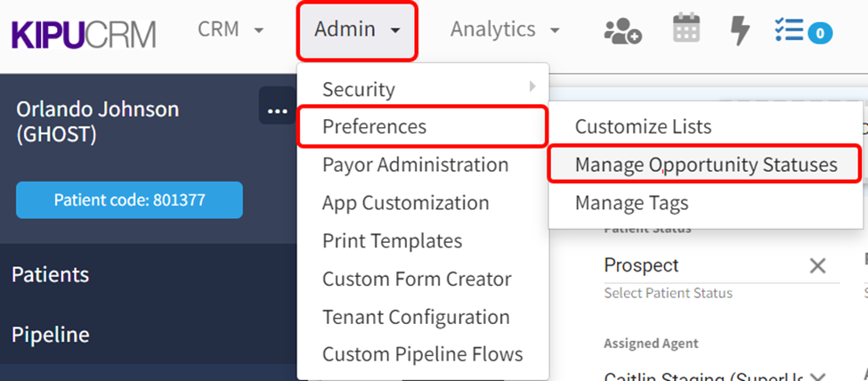Open Manage Tags option
868x381 pixels.
(x=631, y=203)
